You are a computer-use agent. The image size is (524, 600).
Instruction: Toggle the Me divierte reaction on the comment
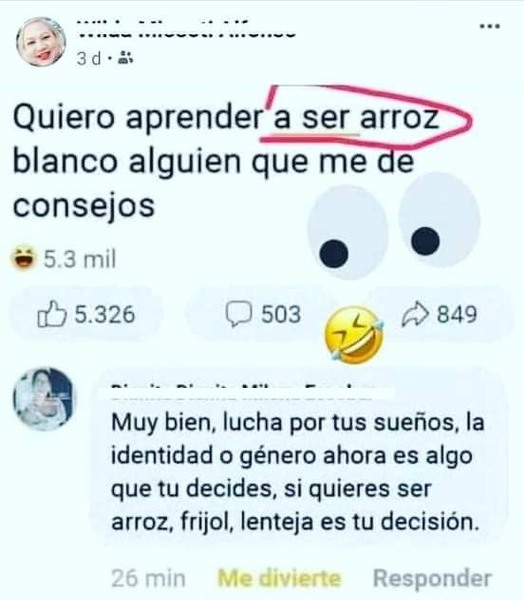(x=279, y=578)
